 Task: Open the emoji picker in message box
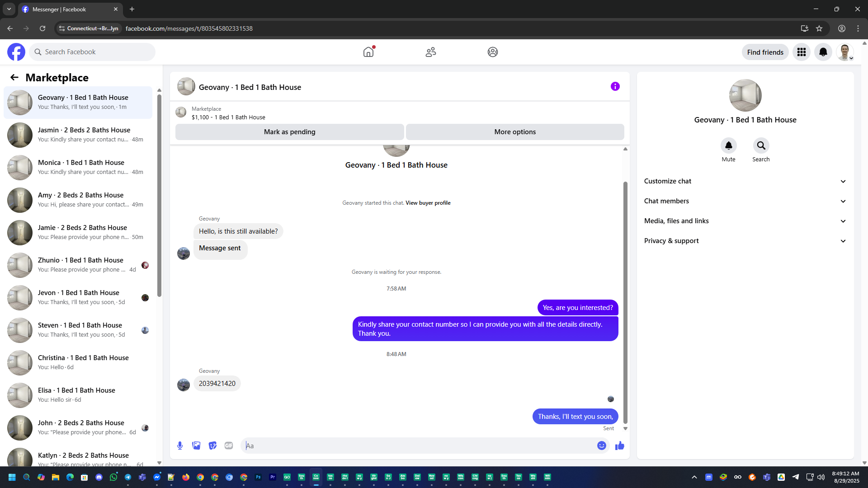point(601,446)
